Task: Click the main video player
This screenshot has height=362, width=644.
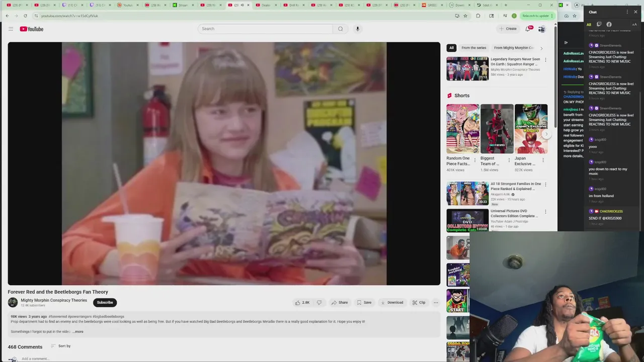Action: tap(224, 163)
